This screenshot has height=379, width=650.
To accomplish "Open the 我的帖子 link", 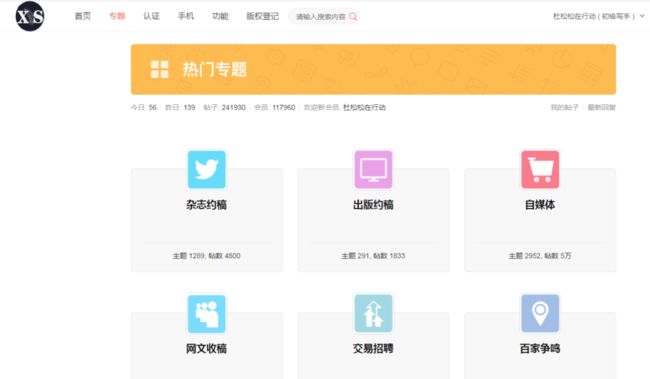I will [x=564, y=107].
